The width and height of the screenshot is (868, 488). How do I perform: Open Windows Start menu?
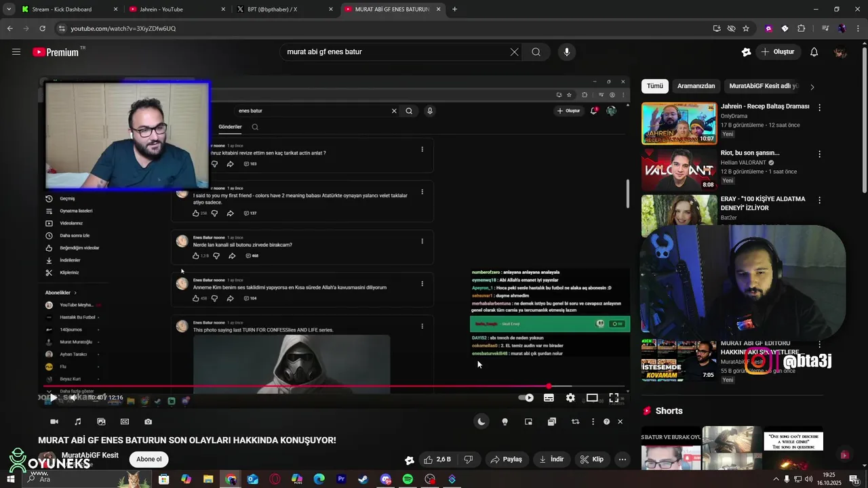coord(10,479)
